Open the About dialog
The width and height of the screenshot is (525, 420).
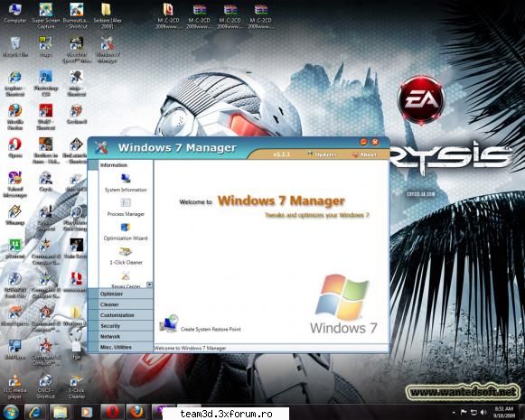click(364, 154)
